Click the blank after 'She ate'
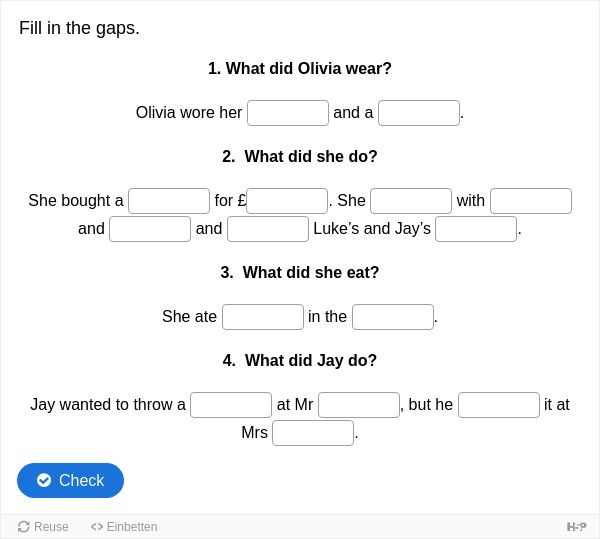600x539 pixels. coord(263,317)
